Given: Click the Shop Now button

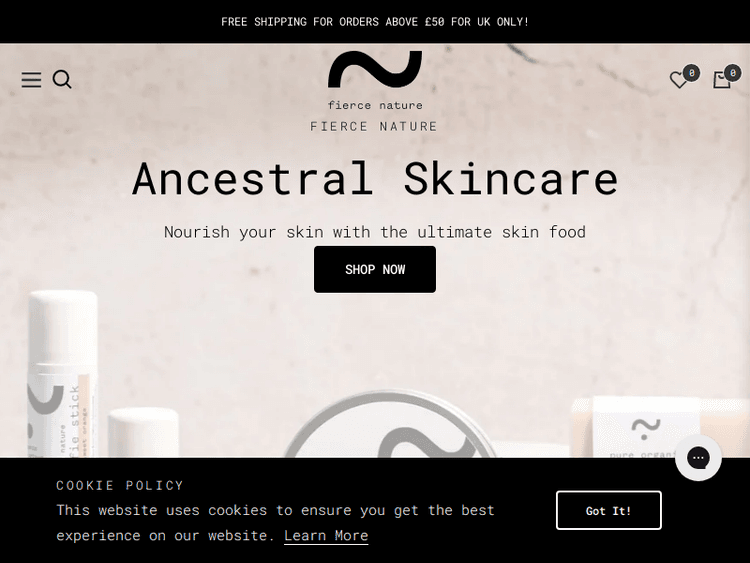Looking at the screenshot, I should tap(375, 269).
